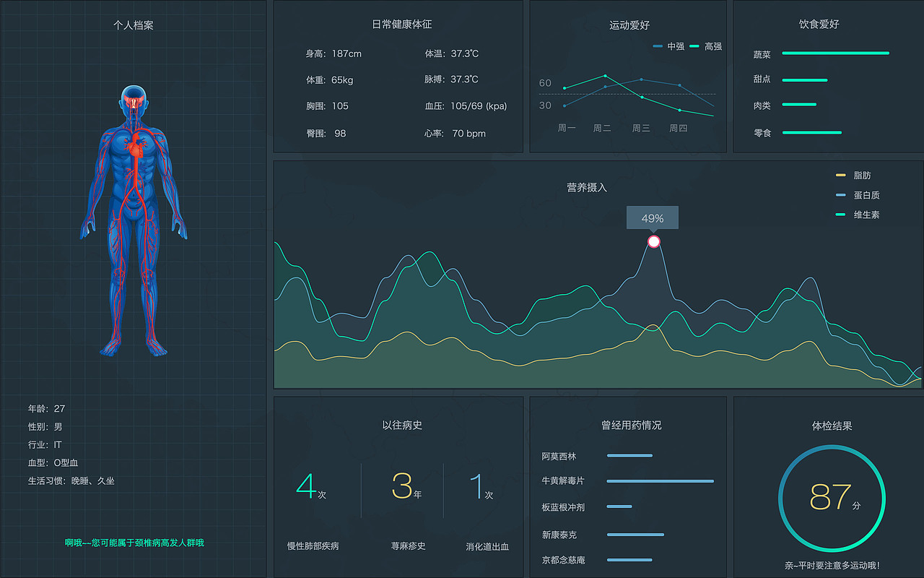Click the 脂肪 legend marker in 营养摄入
This screenshot has width=924, height=578.
tap(840, 175)
